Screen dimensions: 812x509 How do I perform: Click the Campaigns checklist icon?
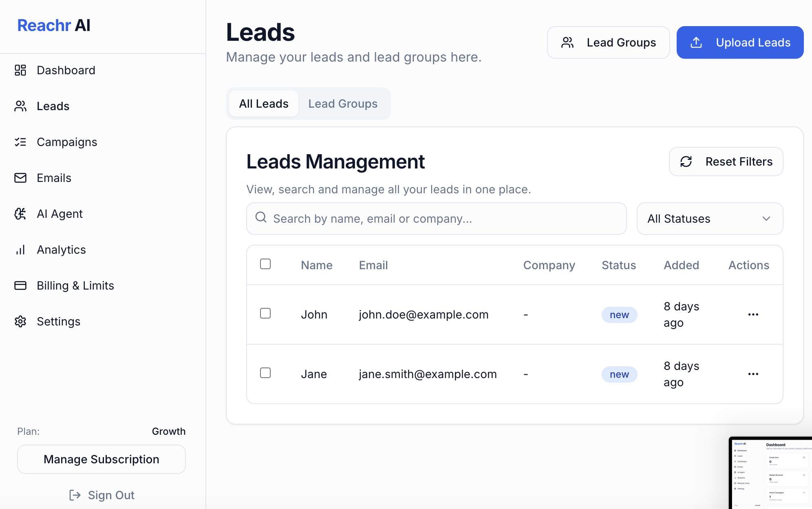(x=20, y=142)
